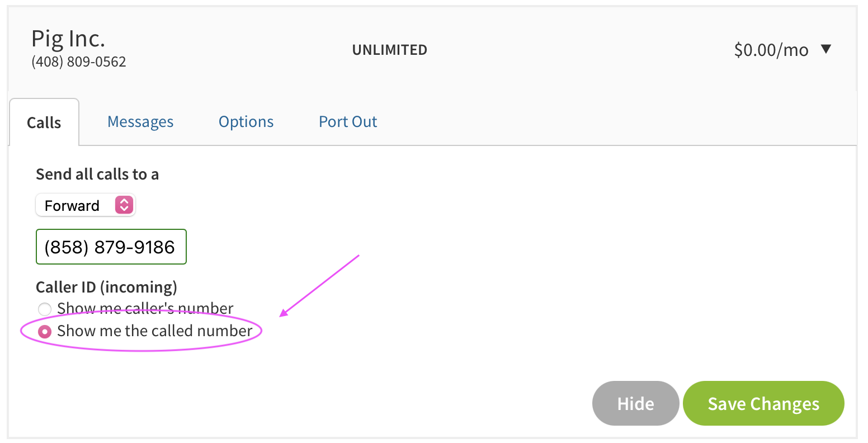The width and height of the screenshot is (868, 443).
Task: Open the Forward call-handling dropdown
Action: (85, 205)
